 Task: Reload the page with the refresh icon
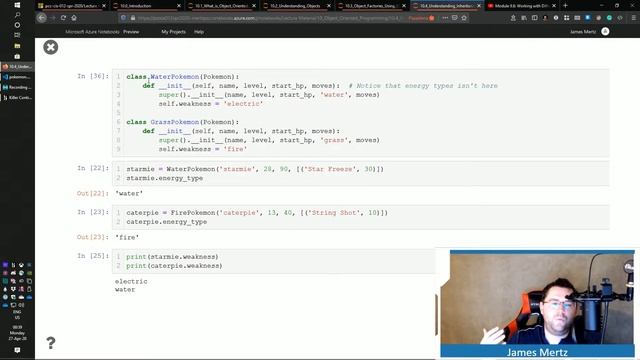click(63, 18)
